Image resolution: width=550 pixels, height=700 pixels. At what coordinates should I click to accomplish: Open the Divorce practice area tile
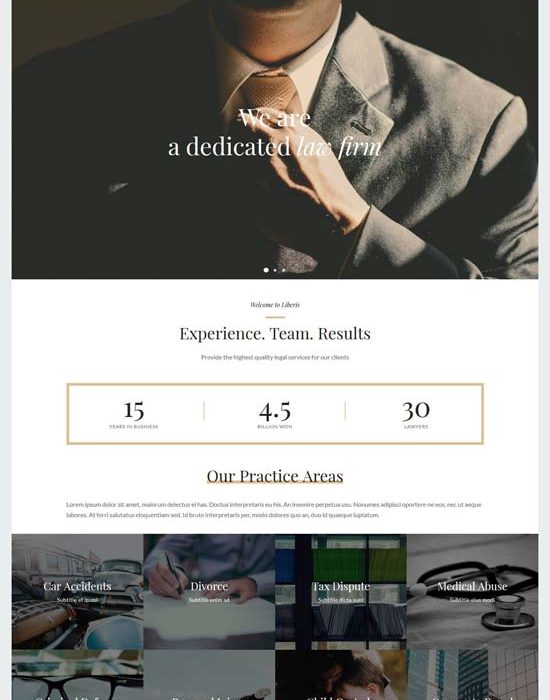(209, 592)
